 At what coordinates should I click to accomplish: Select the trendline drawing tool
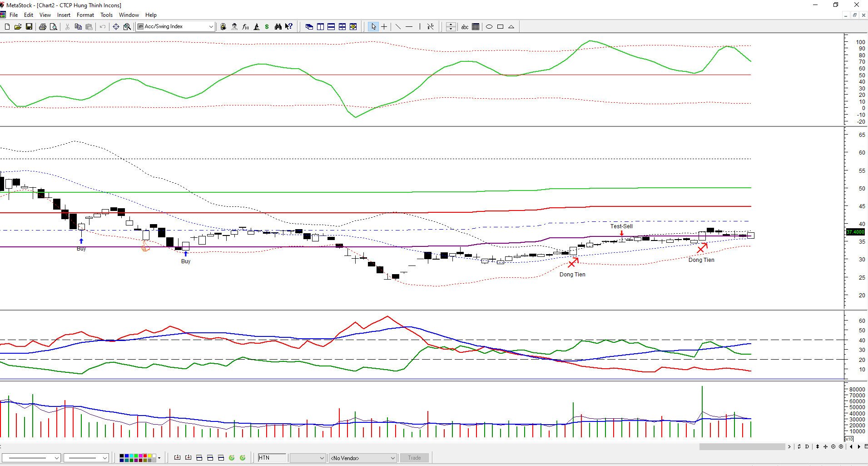point(398,27)
